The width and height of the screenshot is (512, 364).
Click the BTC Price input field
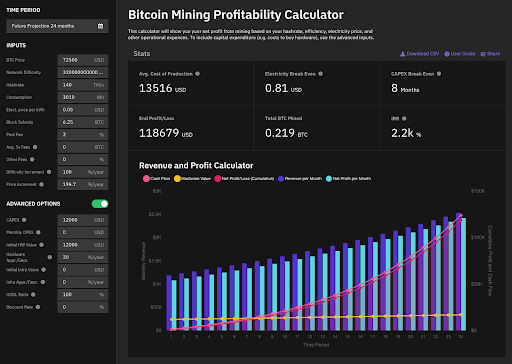[x=83, y=60]
